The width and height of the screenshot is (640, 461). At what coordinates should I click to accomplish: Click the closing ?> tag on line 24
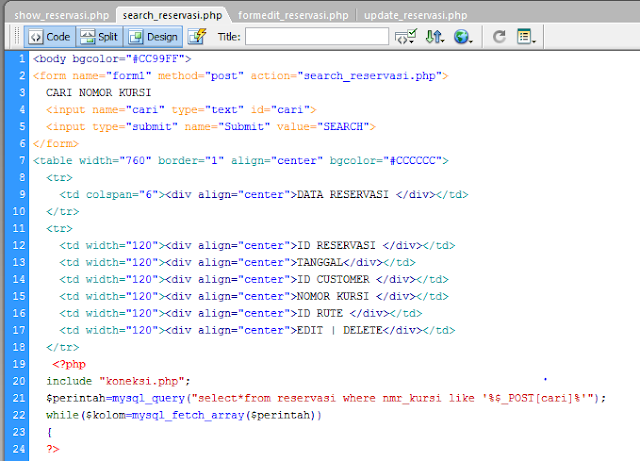53,449
